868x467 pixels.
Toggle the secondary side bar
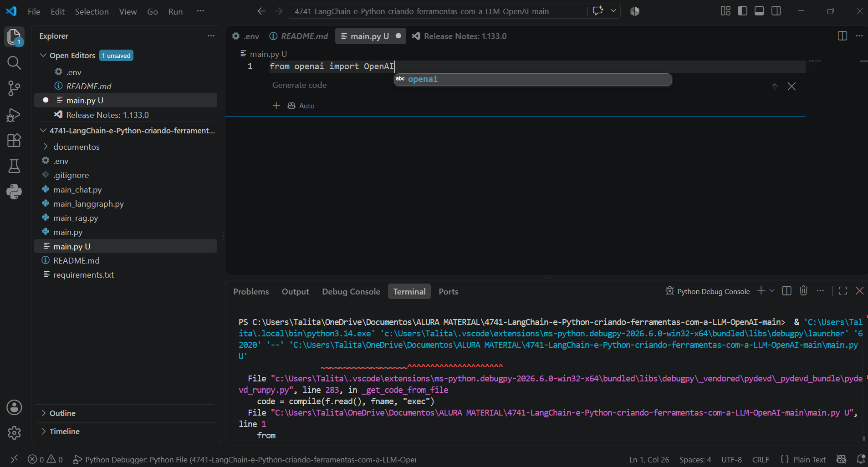776,11
